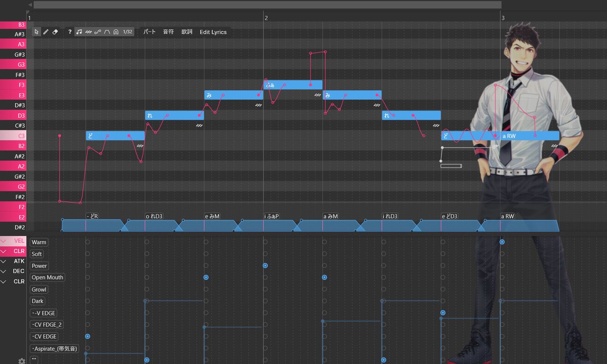Expand the CLR lane chevron below DEC
607x364 pixels.
click(4, 282)
